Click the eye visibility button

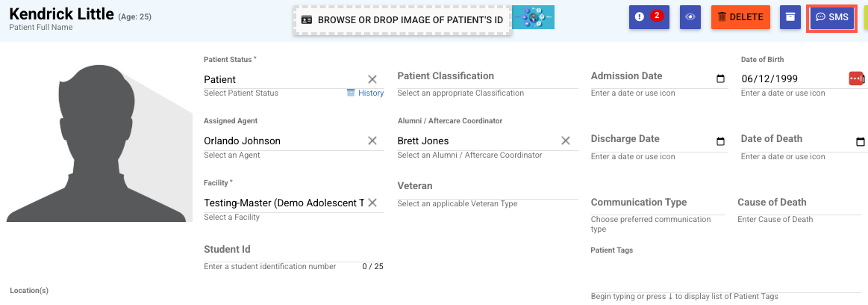click(690, 16)
